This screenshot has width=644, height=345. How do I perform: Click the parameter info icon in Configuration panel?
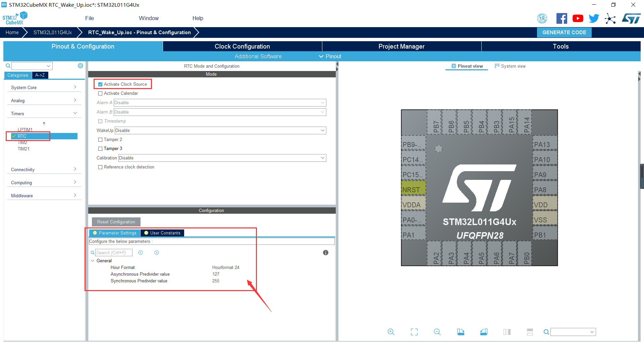325,253
